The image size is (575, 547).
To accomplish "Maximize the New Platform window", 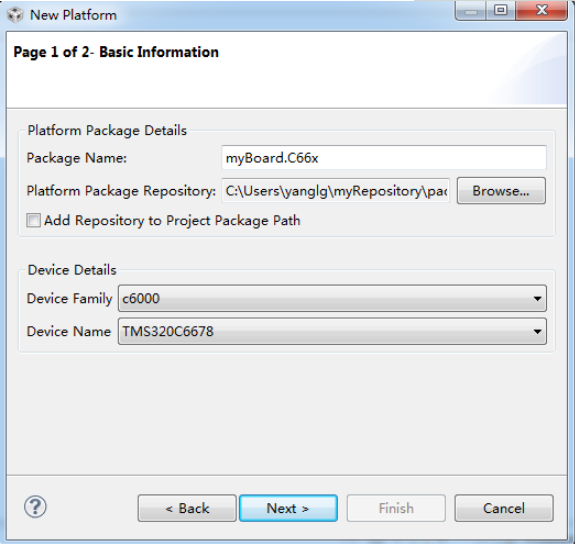I will pos(501,11).
